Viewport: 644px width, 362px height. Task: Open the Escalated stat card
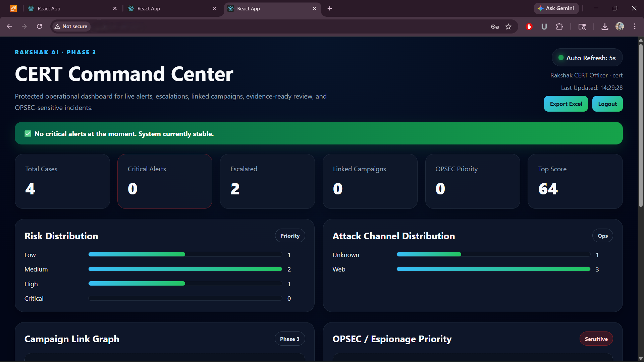[267, 181]
